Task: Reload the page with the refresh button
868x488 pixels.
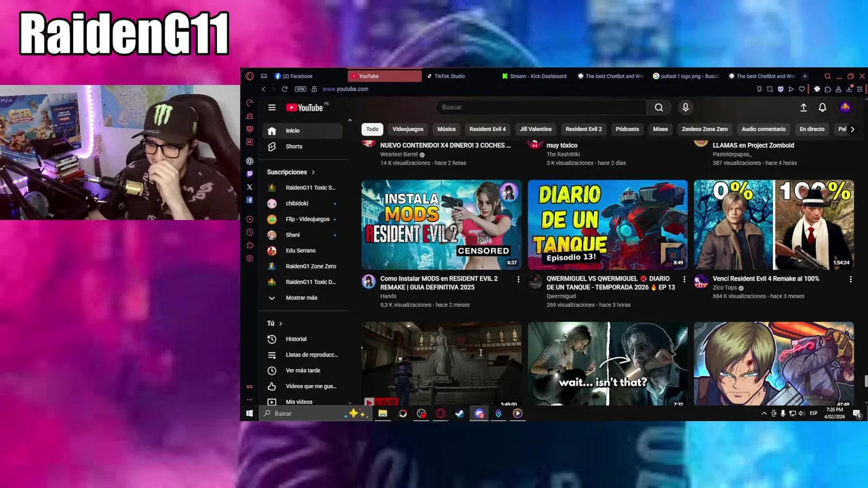Action: click(285, 89)
